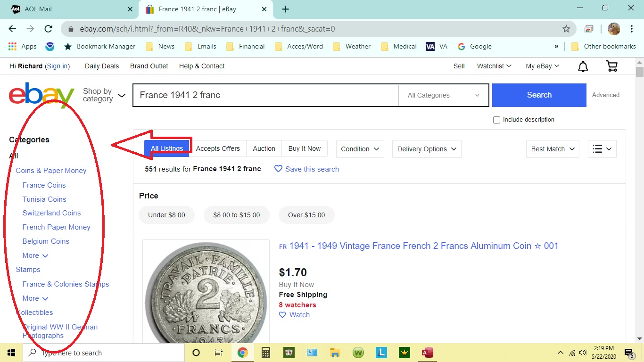Open eBay notifications bell
This screenshot has width=644, height=362.
[583, 66]
